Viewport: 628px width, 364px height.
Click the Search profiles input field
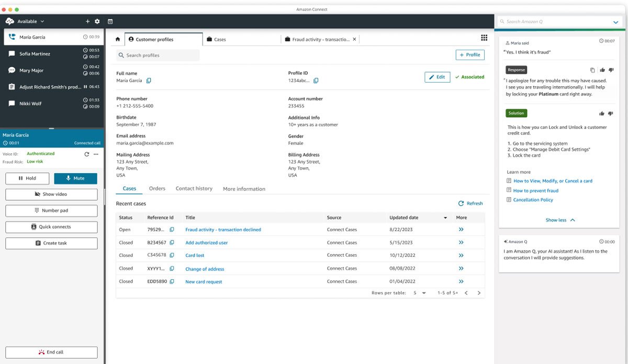158,55
